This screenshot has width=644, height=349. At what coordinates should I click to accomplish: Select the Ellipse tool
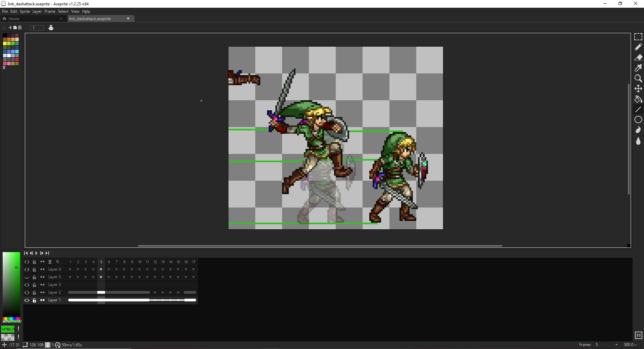[x=638, y=120]
